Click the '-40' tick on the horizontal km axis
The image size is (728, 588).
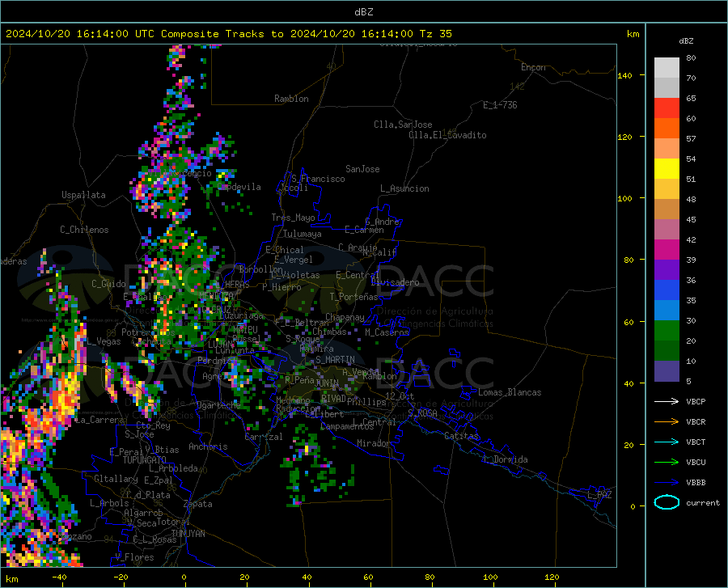click(59, 577)
